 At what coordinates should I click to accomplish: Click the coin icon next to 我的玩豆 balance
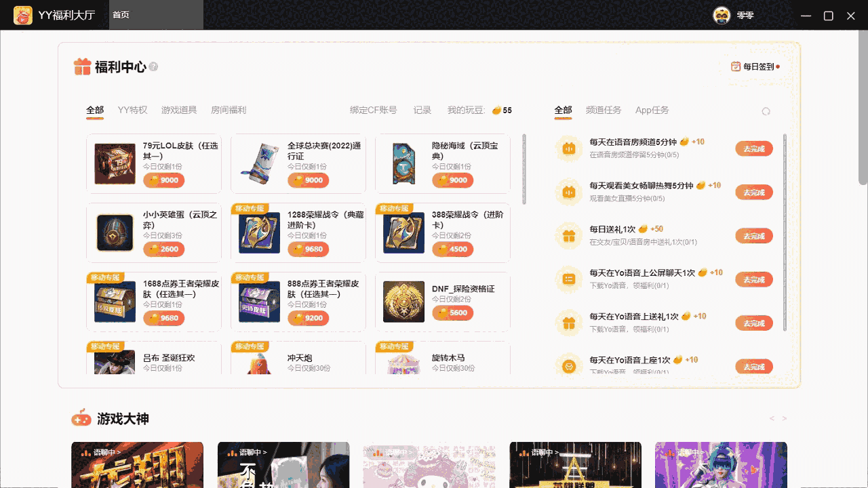coord(497,110)
